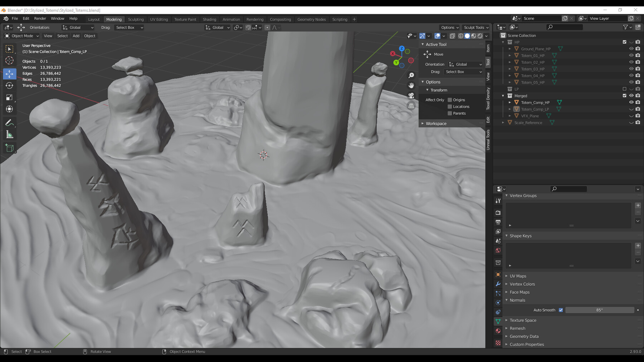
Task: Open the Annotate tool
Action: [x=9, y=123]
